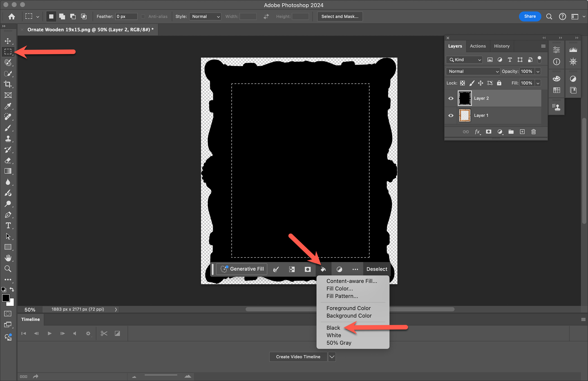Switch to the History tab
The width and height of the screenshot is (588, 381).
click(x=502, y=46)
